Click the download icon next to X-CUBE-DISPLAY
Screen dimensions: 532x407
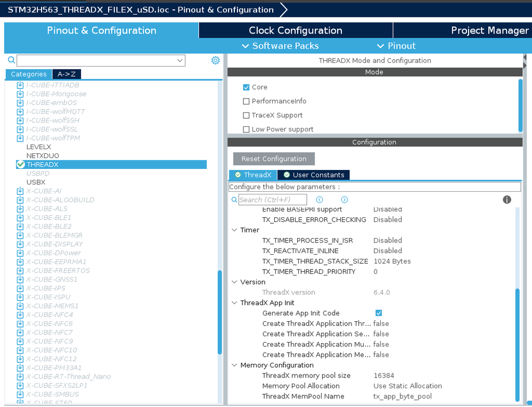click(x=20, y=244)
